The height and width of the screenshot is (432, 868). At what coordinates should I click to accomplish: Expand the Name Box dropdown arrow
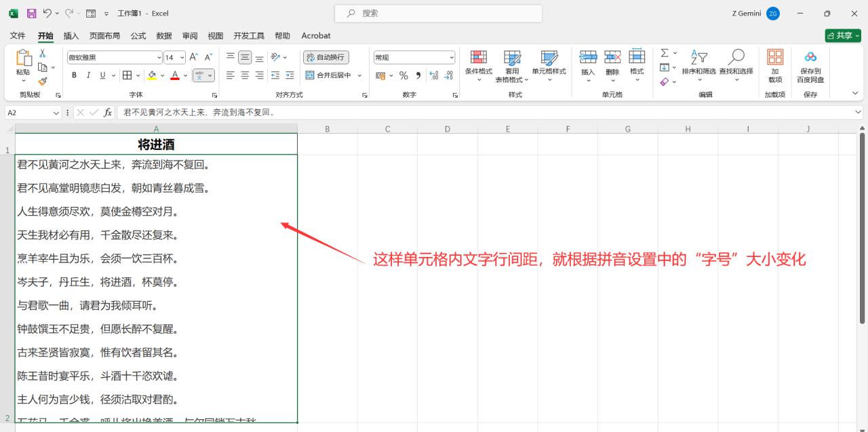56,113
